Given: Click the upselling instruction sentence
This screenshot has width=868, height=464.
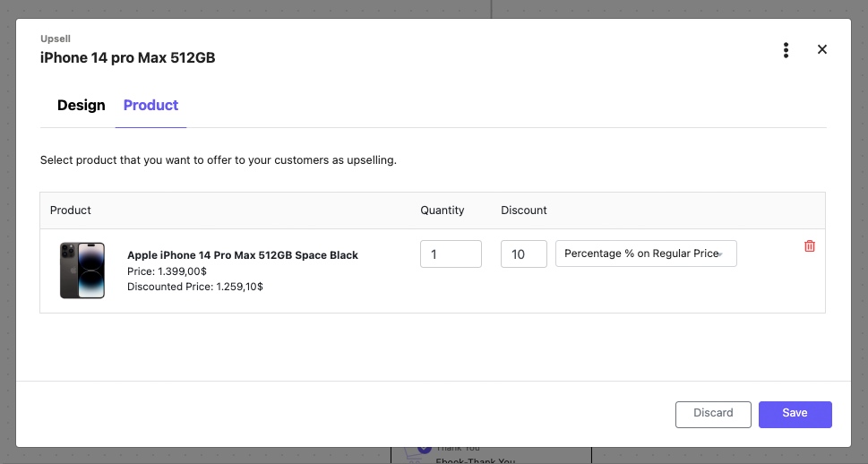Looking at the screenshot, I should point(218,160).
